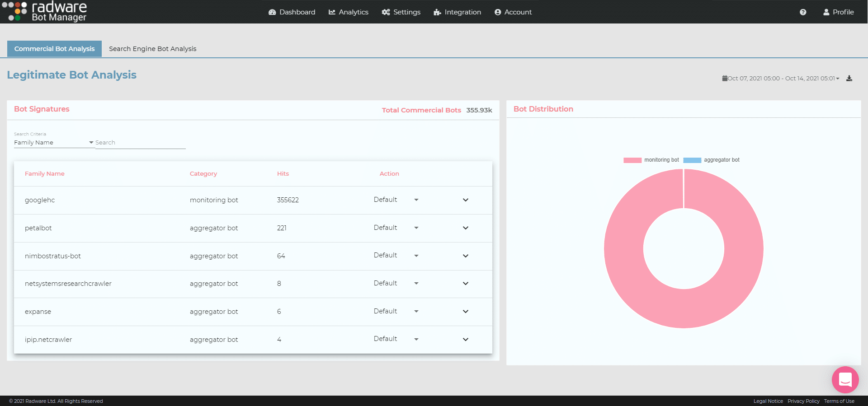This screenshot has width=868, height=406.
Task: Click the Category column header
Action: click(203, 174)
